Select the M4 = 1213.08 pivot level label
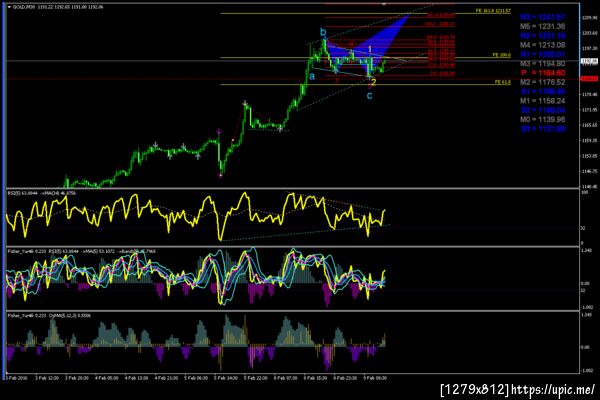 click(x=542, y=45)
